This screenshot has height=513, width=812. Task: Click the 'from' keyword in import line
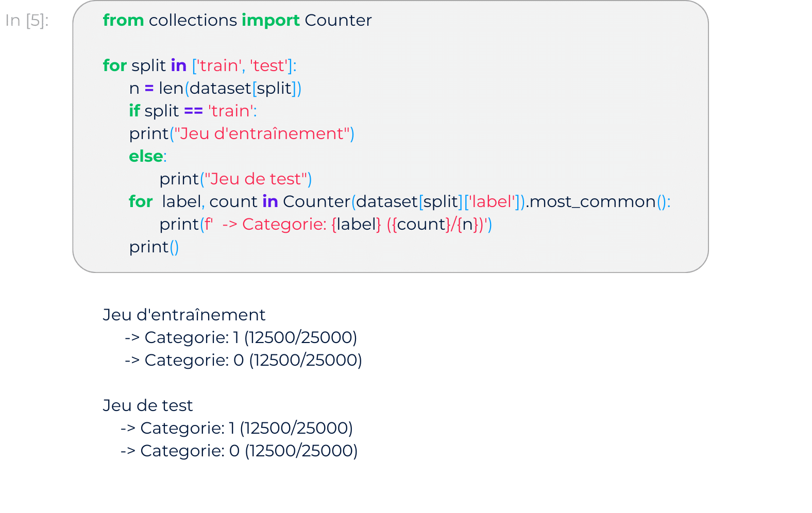pos(123,20)
